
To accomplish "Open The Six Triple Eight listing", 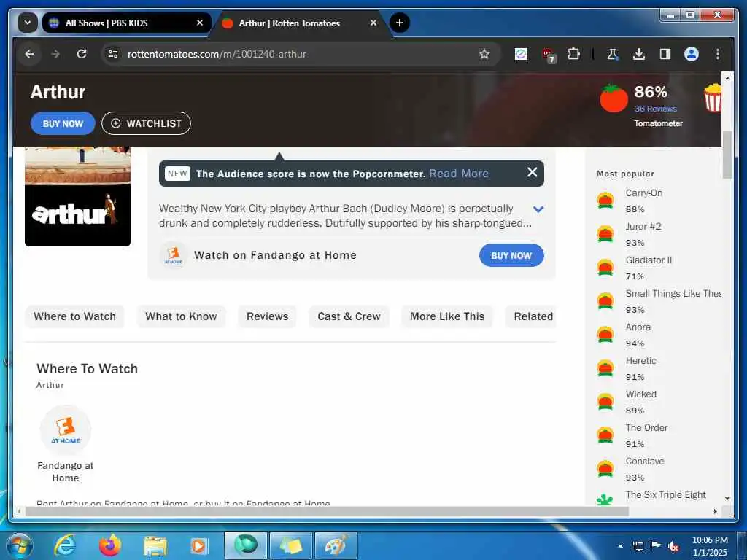I will pos(665,495).
